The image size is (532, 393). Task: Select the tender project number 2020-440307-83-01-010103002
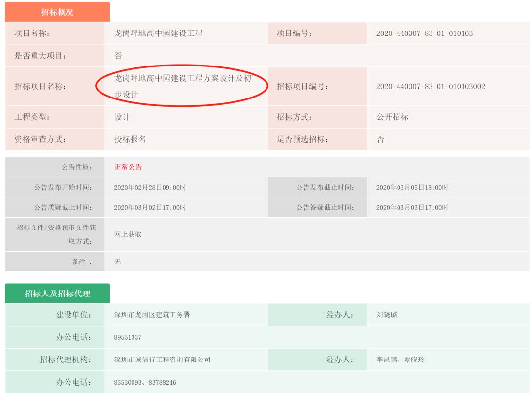tap(432, 86)
